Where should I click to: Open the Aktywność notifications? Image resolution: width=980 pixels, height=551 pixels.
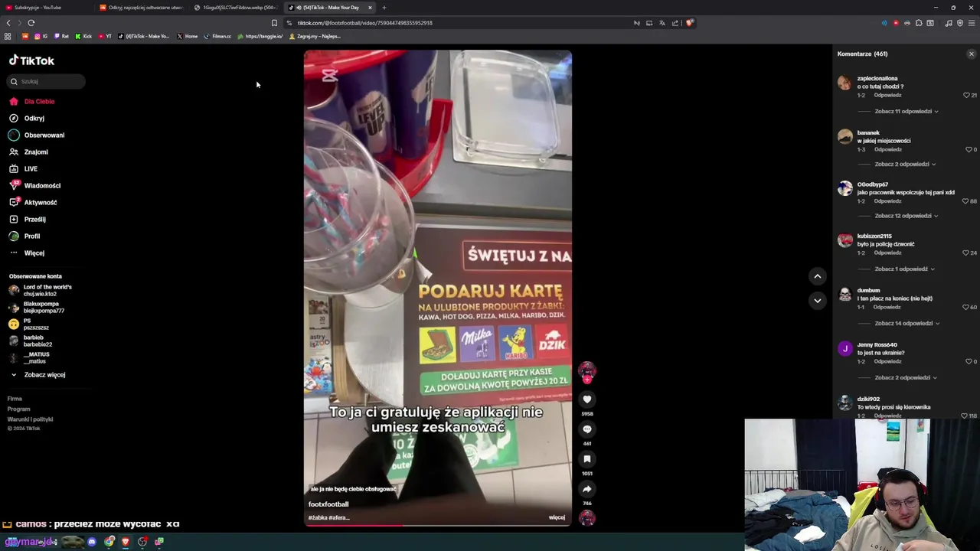tap(33, 203)
